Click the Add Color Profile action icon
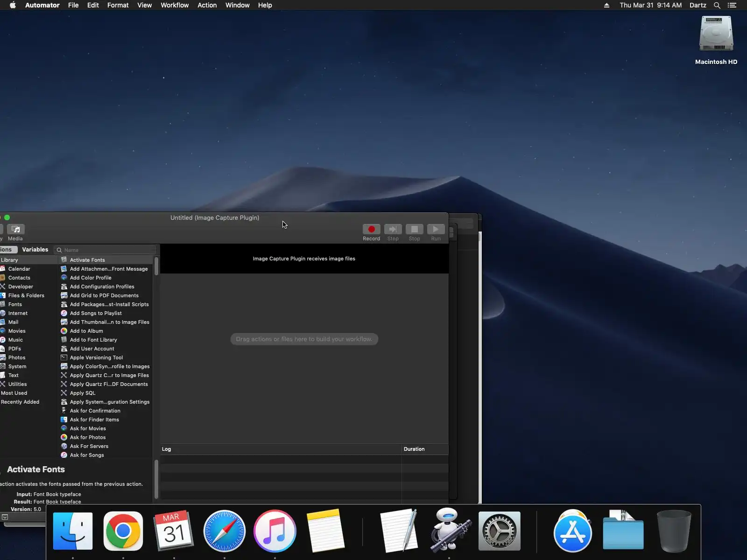Screen dimensions: 747x560 [64, 278]
